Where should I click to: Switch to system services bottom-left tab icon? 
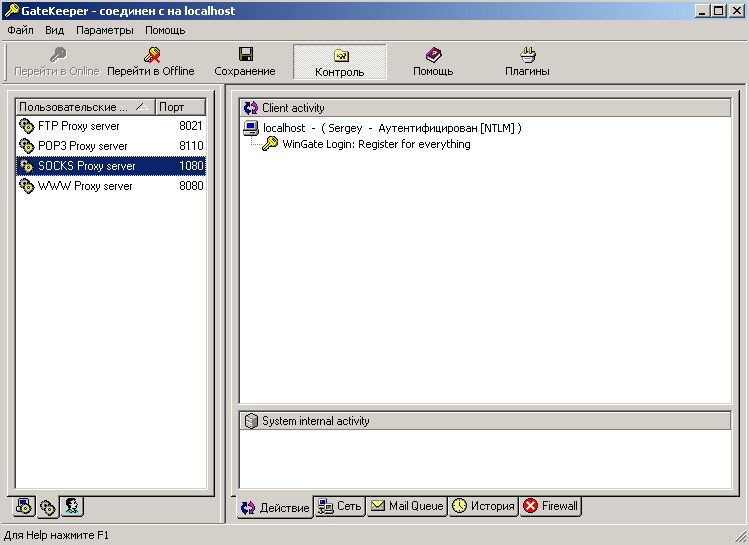click(x=24, y=506)
